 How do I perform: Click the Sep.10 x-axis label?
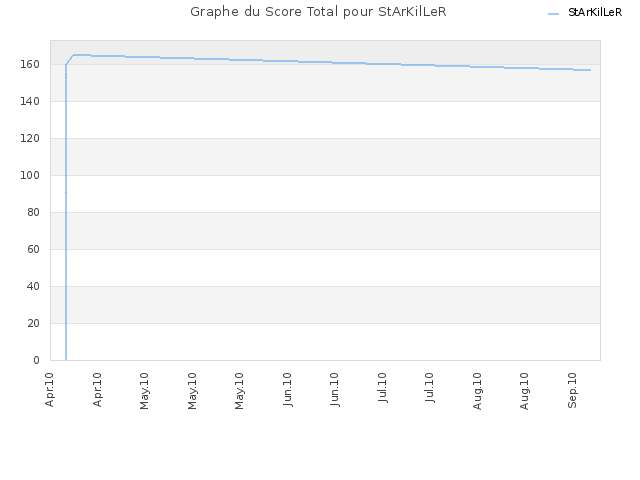(572, 390)
